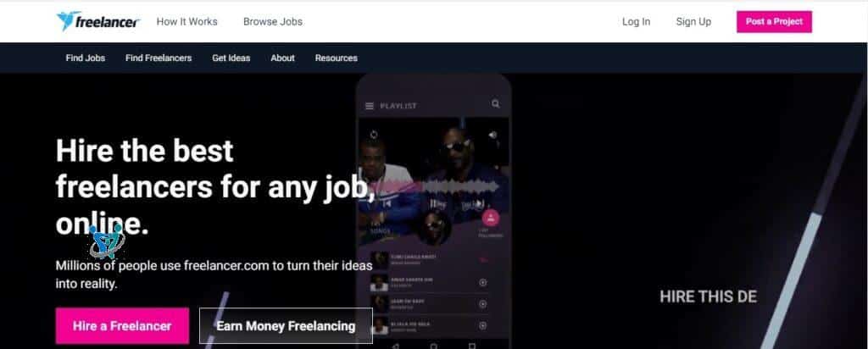868x349 pixels.
Task: Open the Find Jobs menu
Action: click(86, 58)
